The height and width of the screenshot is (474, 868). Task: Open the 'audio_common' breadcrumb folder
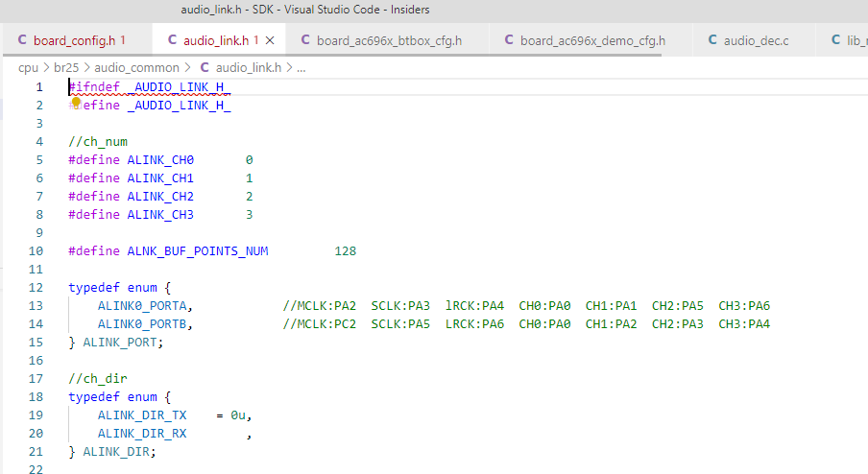(x=136, y=67)
